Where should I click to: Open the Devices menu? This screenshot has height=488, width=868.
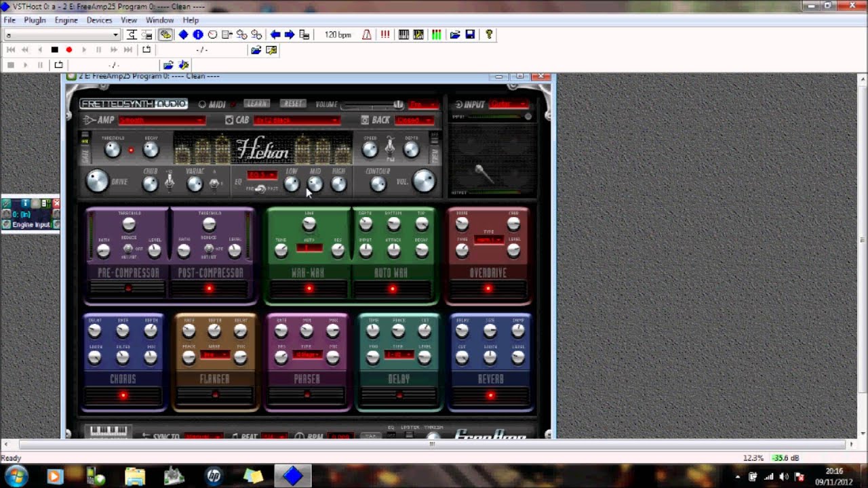[x=99, y=20]
